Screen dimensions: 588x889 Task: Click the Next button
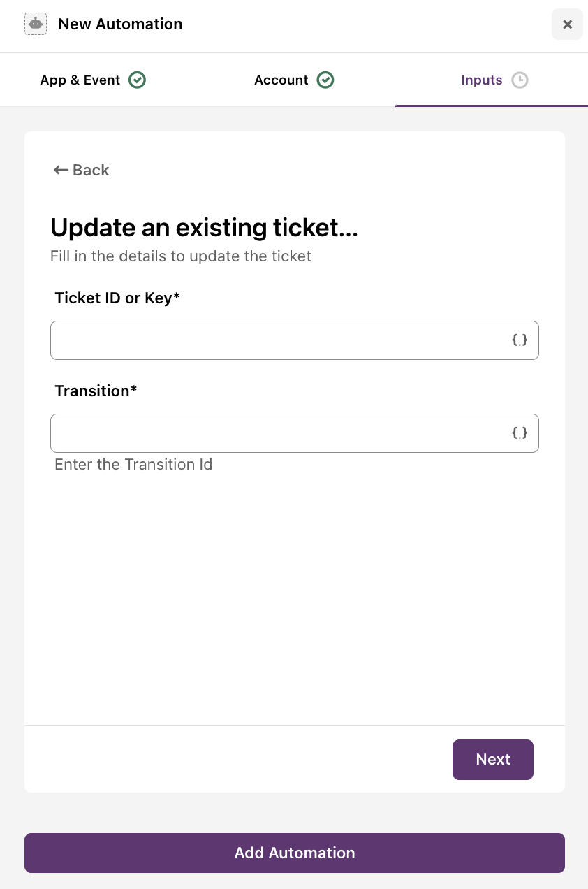click(x=493, y=760)
